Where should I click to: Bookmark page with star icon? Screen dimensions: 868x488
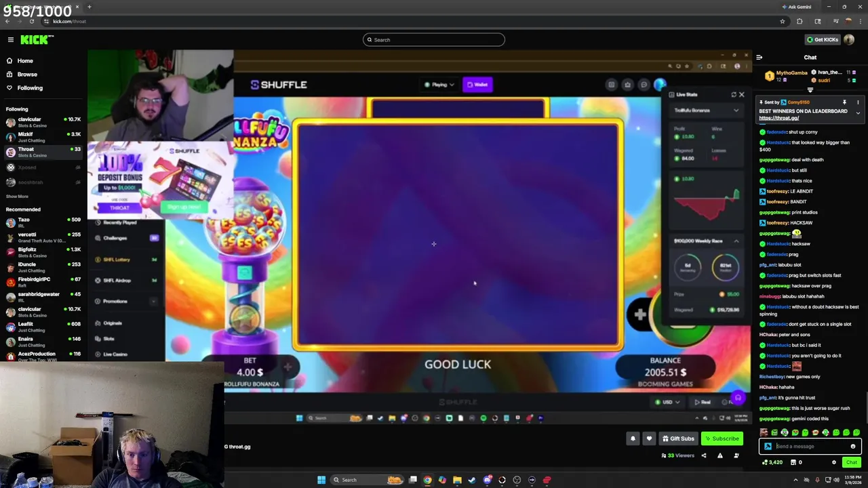click(x=782, y=21)
